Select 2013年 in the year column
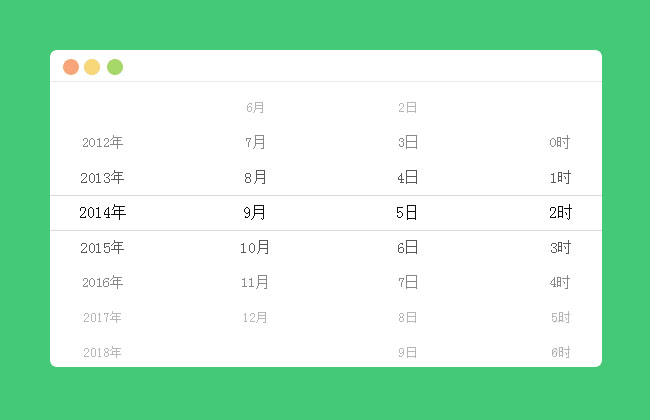Image resolution: width=650 pixels, height=420 pixels. click(102, 178)
